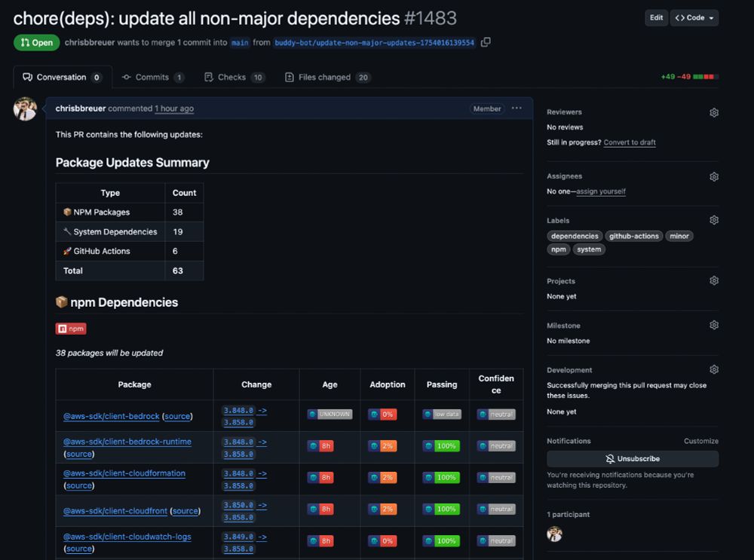Switch to the Commits tab
The height and width of the screenshot is (560, 754).
(x=152, y=78)
